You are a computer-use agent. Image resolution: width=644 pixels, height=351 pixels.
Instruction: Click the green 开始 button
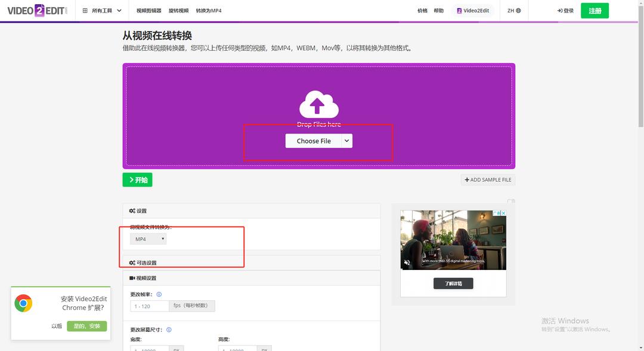[x=137, y=179]
